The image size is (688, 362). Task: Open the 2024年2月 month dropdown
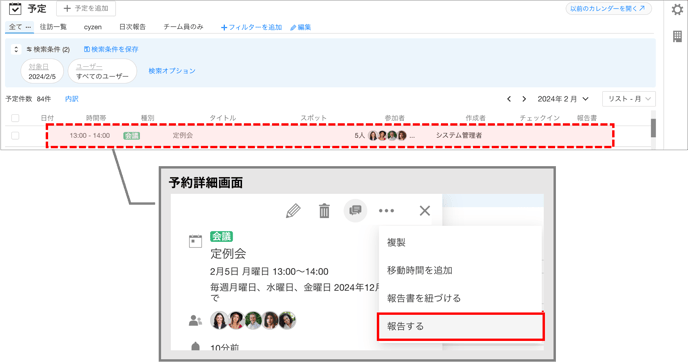coord(563,99)
